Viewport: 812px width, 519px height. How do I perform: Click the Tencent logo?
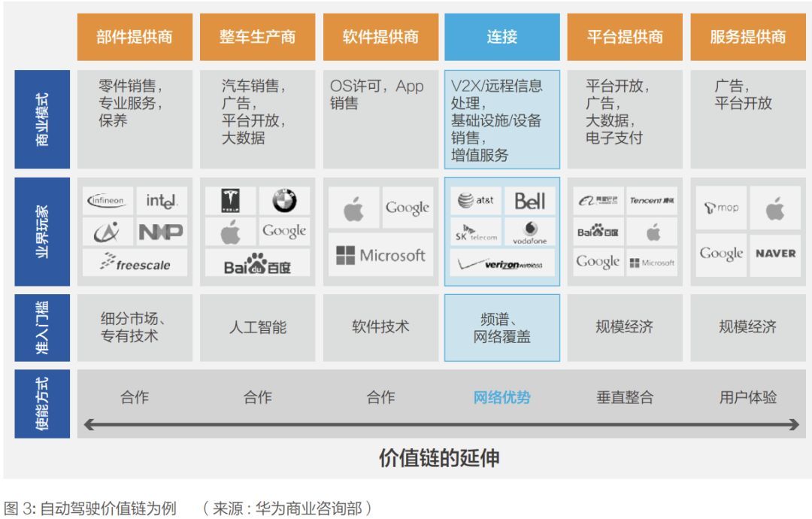click(x=652, y=200)
